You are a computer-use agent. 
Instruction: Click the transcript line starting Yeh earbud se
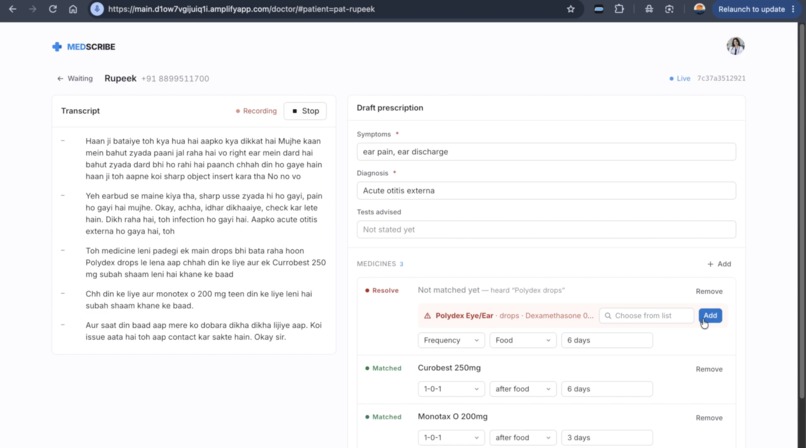[204, 214]
